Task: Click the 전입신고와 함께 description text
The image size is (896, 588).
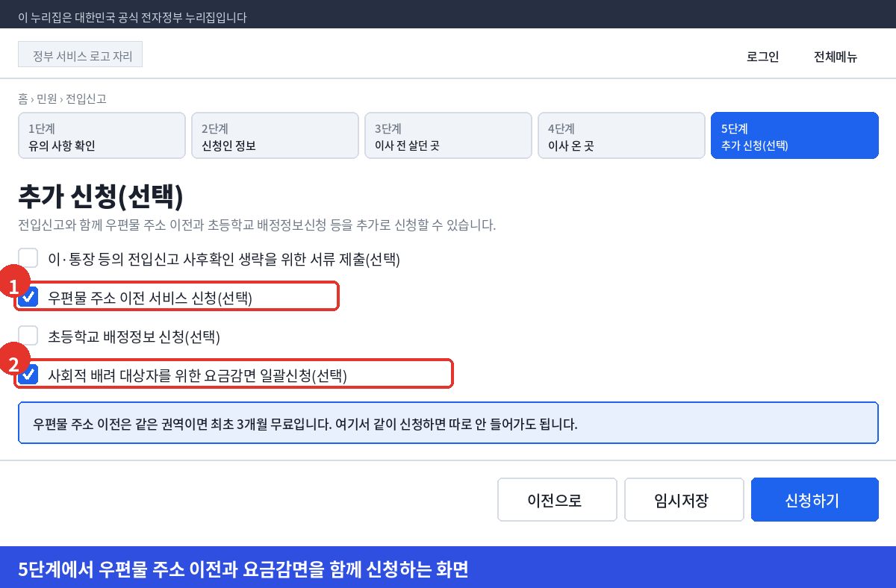Action: 257,225
